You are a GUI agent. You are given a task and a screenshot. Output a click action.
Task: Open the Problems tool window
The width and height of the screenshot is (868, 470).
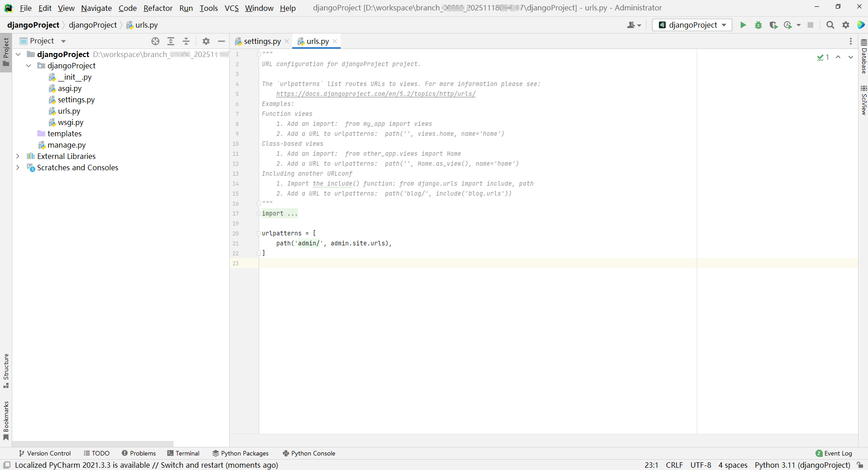point(139,453)
